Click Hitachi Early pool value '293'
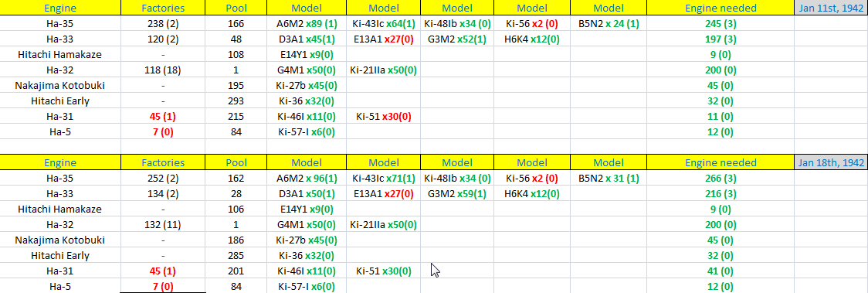Viewport: 868px width, 293px height. (236, 101)
